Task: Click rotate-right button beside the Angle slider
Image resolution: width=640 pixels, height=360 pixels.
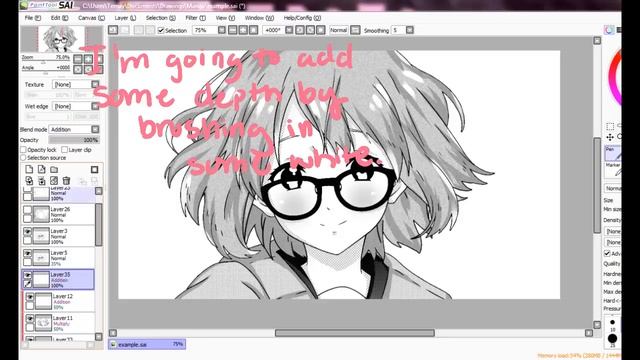Action: coord(88,69)
